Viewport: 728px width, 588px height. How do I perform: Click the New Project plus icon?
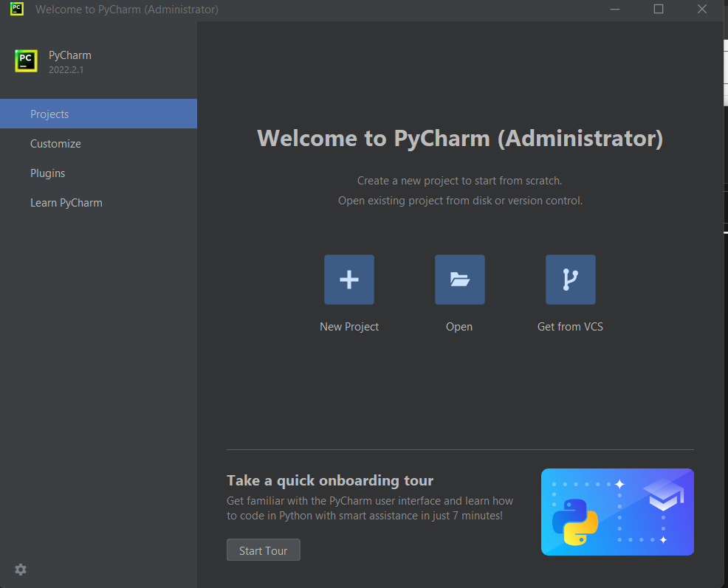(x=349, y=280)
